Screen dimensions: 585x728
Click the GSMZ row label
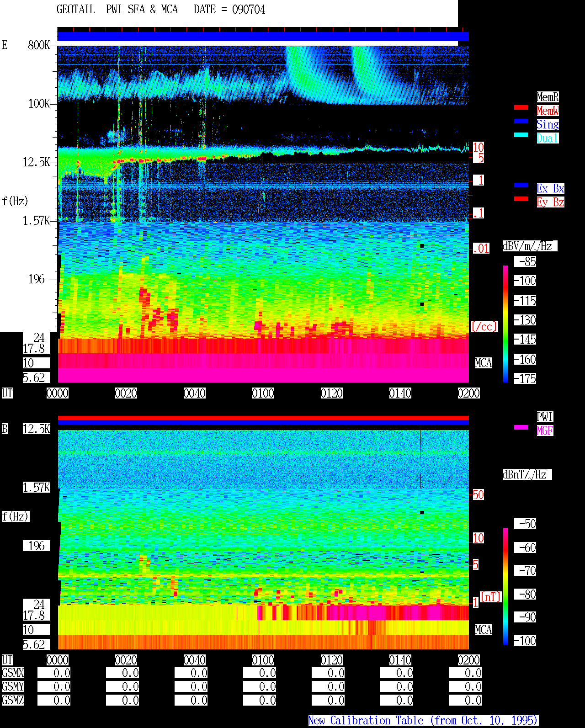click(13, 700)
